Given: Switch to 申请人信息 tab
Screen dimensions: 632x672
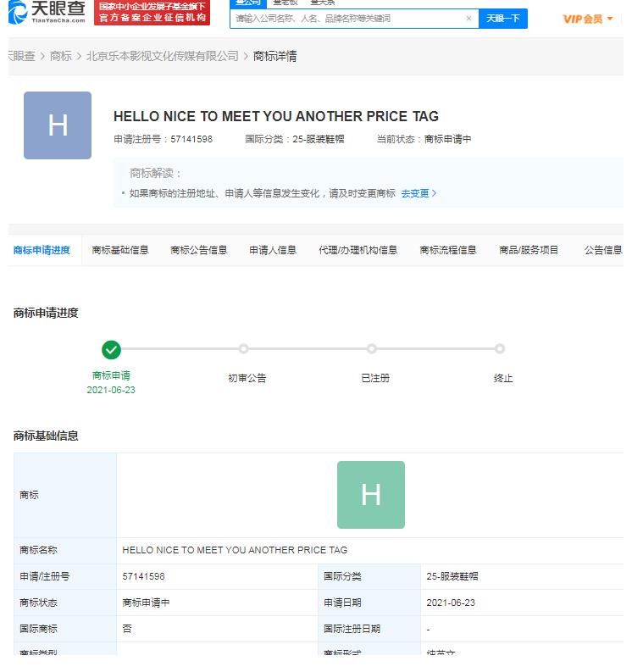Looking at the screenshot, I should pyautogui.click(x=273, y=250).
